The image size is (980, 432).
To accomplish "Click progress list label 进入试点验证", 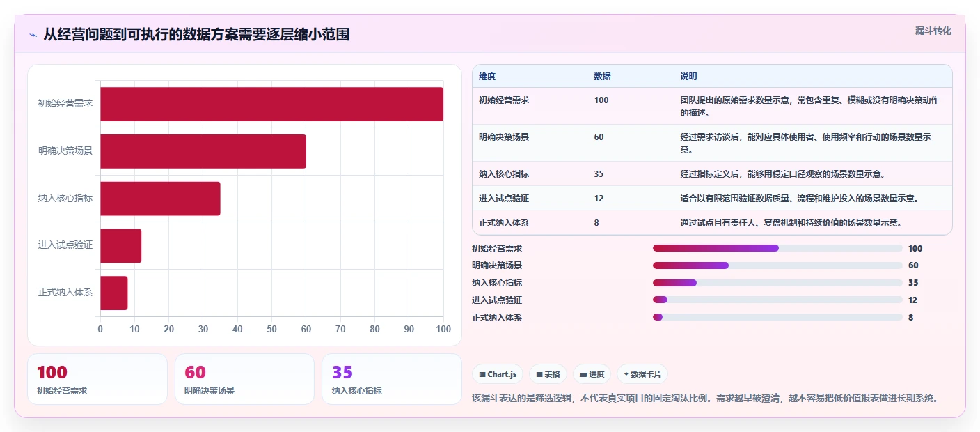I will (x=497, y=300).
